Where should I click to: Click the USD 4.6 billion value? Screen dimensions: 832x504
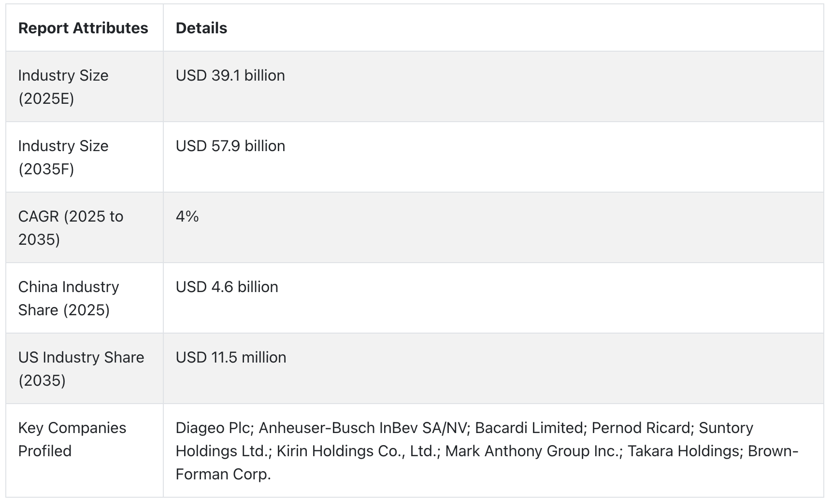point(227,287)
